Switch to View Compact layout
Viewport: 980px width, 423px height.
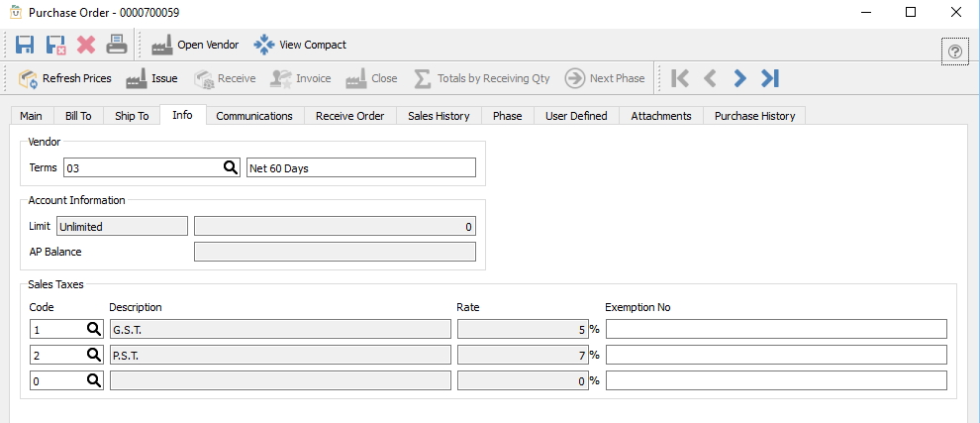[x=300, y=45]
